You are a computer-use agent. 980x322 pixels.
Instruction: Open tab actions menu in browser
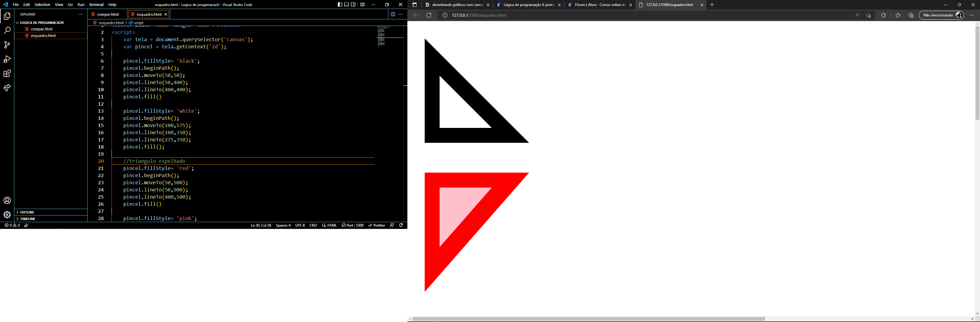point(415,5)
